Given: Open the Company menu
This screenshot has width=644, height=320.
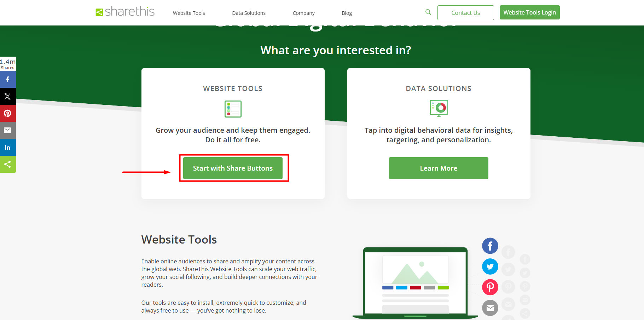Looking at the screenshot, I should point(303,13).
